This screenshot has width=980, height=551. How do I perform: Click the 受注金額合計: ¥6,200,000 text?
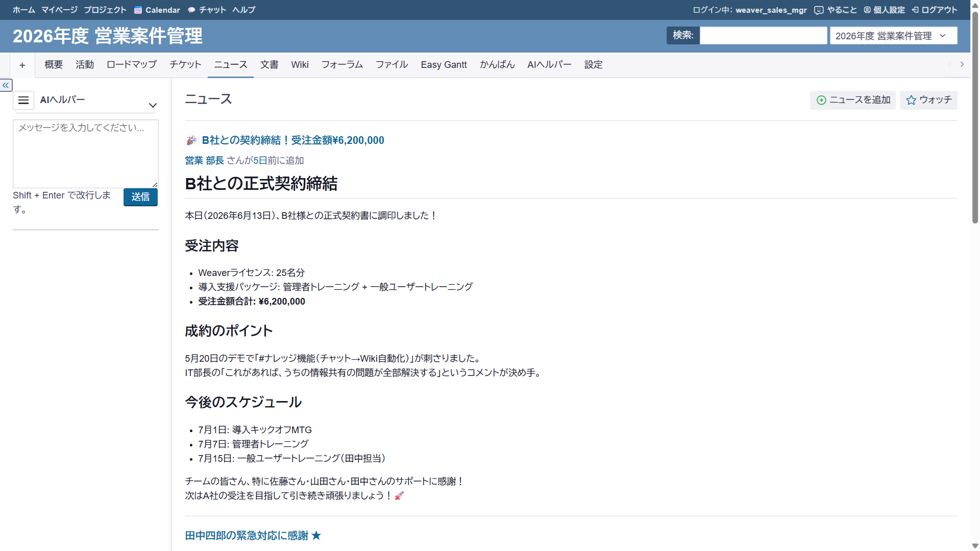[252, 302]
